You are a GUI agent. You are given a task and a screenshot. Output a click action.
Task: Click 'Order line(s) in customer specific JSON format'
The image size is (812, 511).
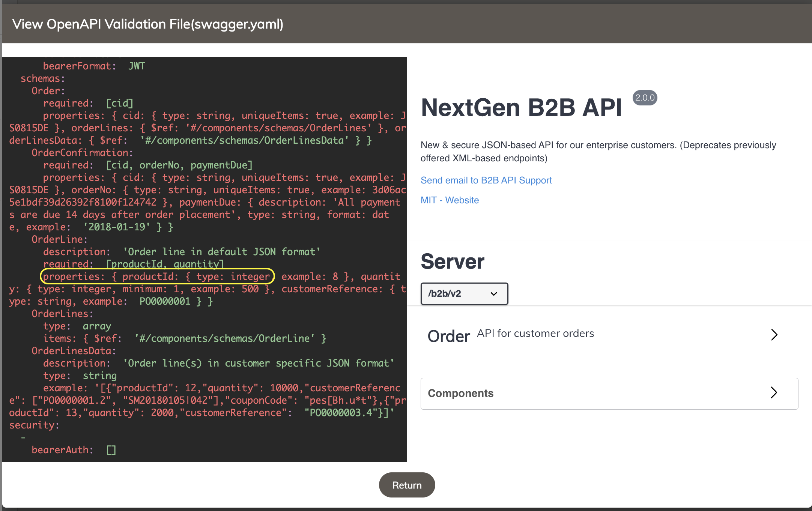259,363
